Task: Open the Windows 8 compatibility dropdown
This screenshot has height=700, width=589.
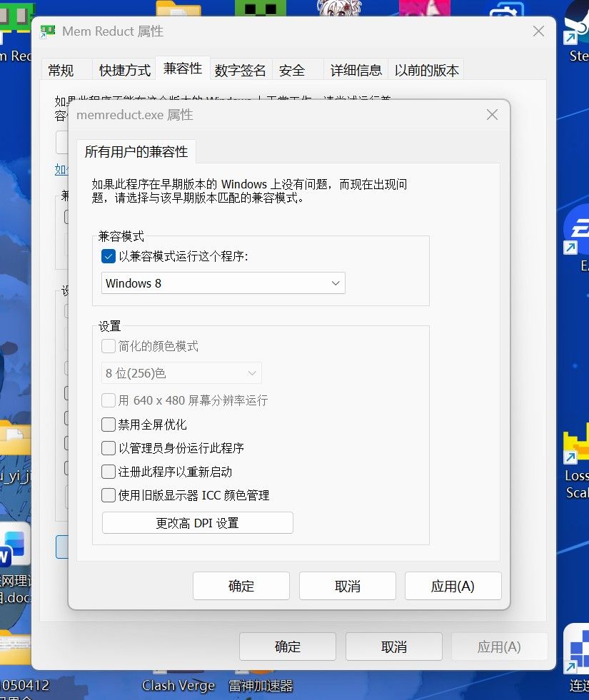Action: (223, 283)
